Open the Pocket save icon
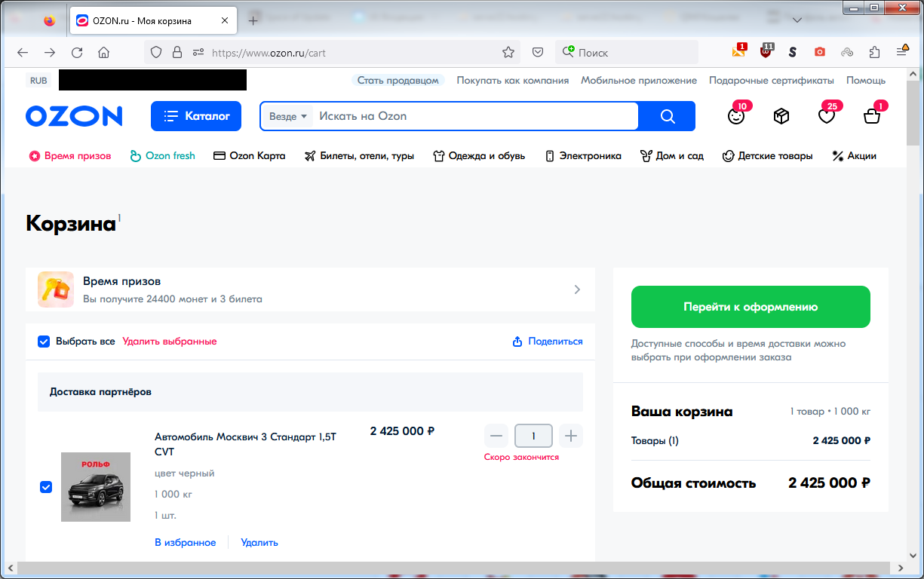Image resolution: width=924 pixels, height=579 pixels. 538,53
